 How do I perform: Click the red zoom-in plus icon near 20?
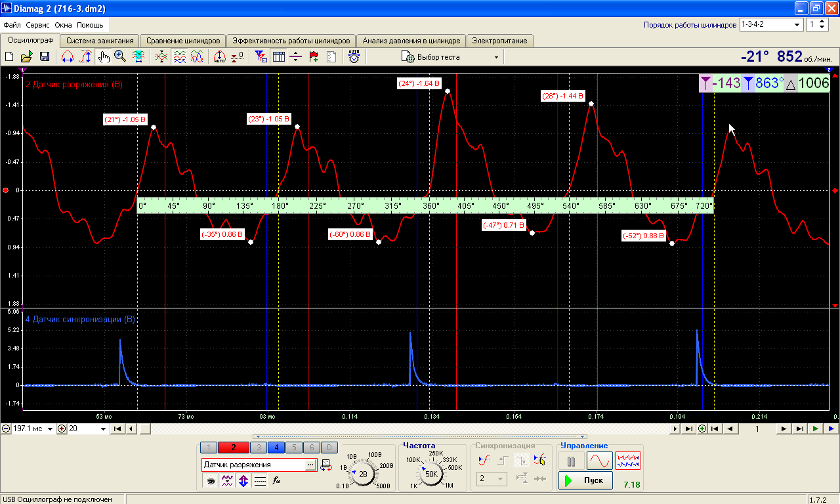[x=62, y=429]
